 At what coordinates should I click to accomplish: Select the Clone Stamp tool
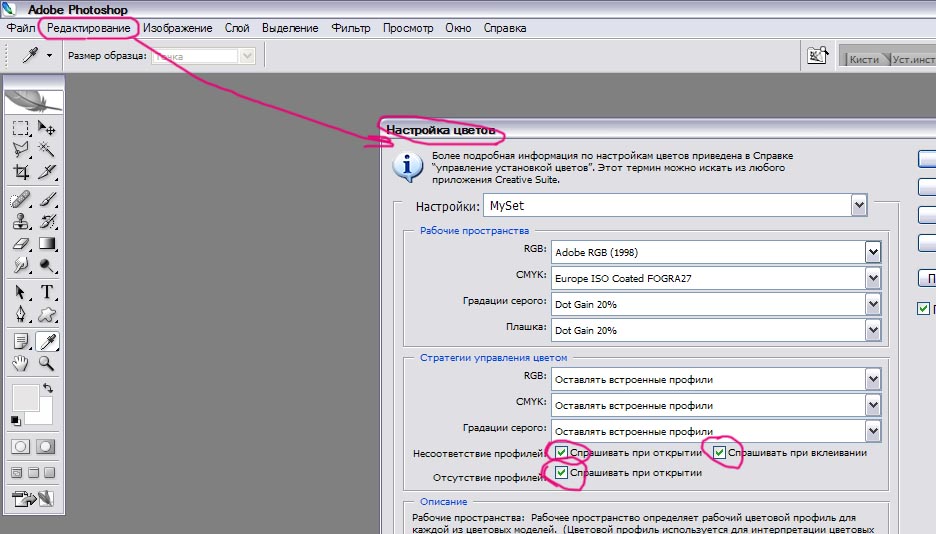click(20, 221)
